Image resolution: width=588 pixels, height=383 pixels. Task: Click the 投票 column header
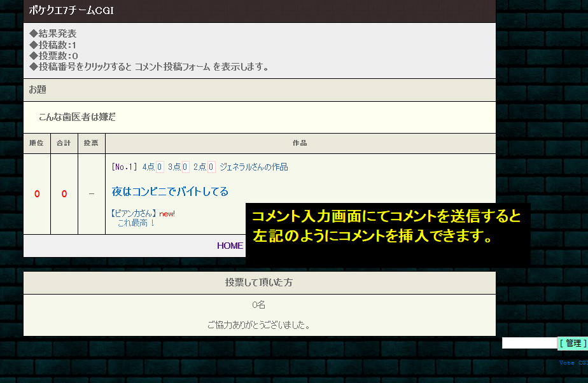click(91, 144)
